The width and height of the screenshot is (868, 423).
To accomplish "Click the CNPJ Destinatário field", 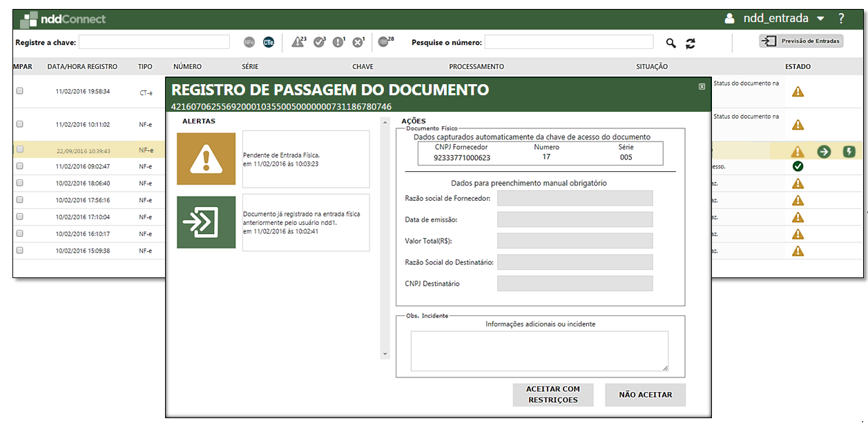I will 575,284.
